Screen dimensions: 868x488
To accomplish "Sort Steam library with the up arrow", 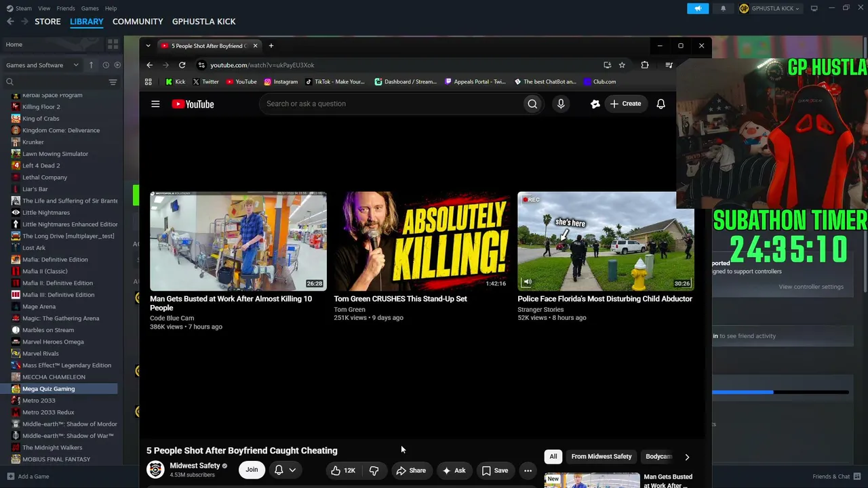I will 91,65.
